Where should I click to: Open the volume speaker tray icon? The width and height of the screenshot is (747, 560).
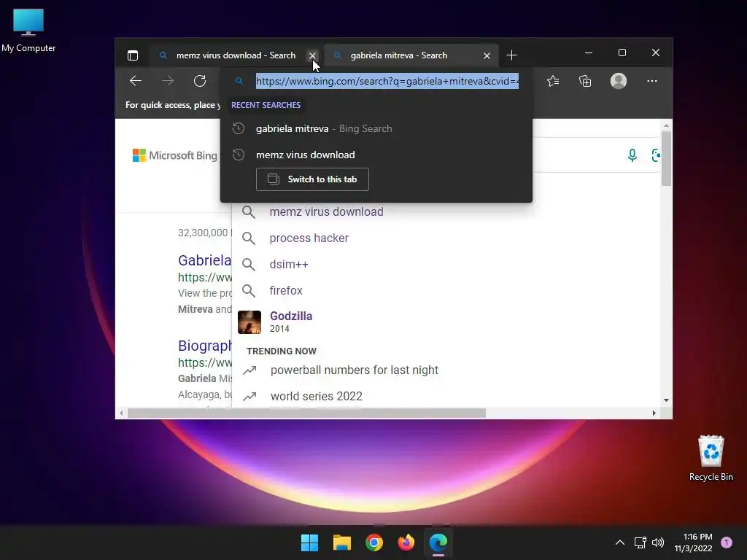click(x=658, y=542)
